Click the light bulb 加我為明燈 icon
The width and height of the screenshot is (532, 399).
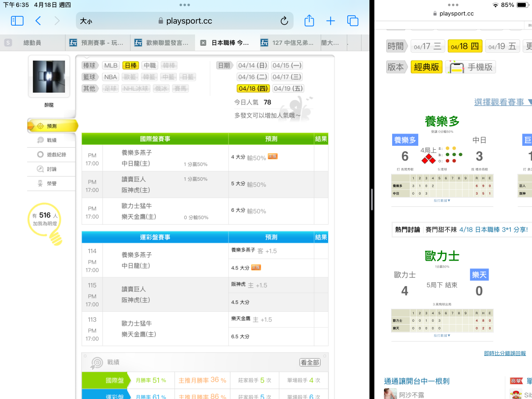(x=45, y=223)
